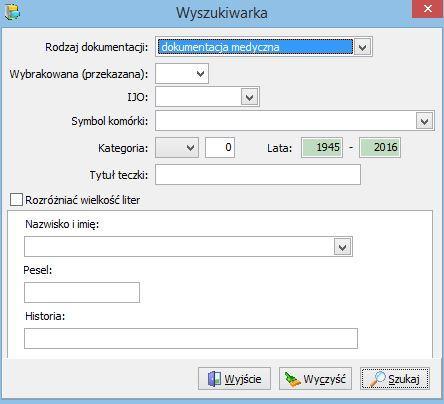Click the Pesel input field
Viewport: 444px width, 404px height.
pyautogui.click(x=82, y=292)
